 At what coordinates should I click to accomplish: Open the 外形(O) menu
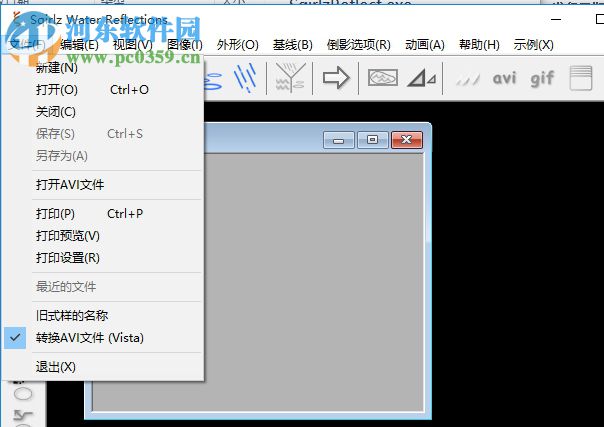[237, 45]
